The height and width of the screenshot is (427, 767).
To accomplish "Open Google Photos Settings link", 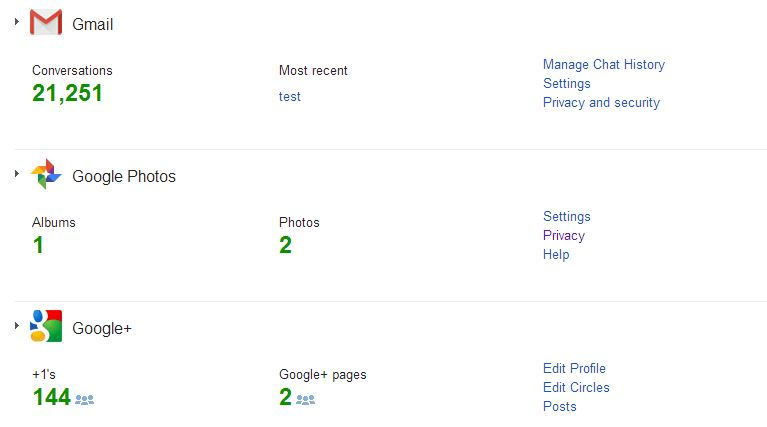I will coord(566,217).
